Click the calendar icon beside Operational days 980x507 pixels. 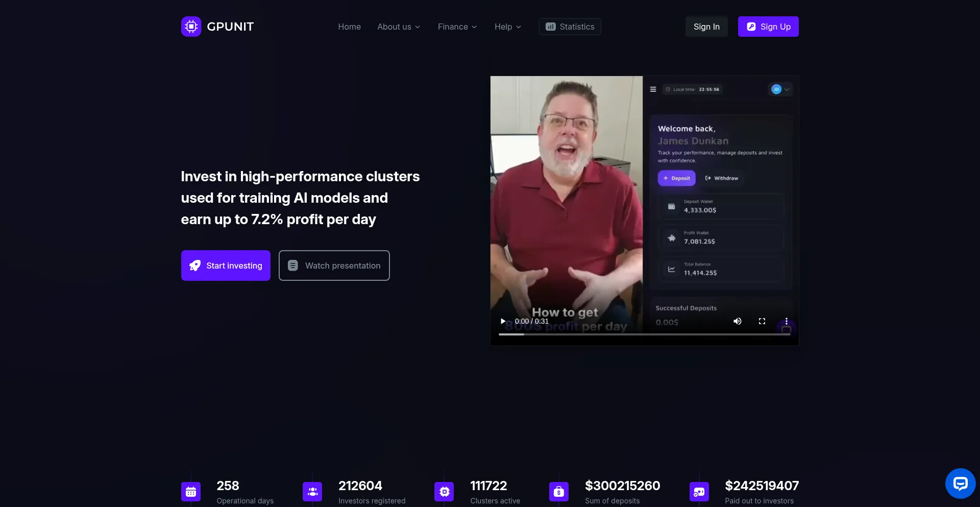click(191, 492)
